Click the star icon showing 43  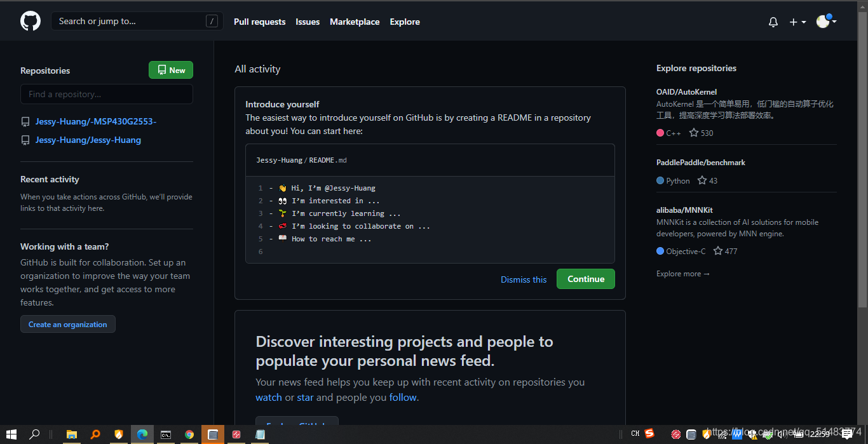[702, 180]
